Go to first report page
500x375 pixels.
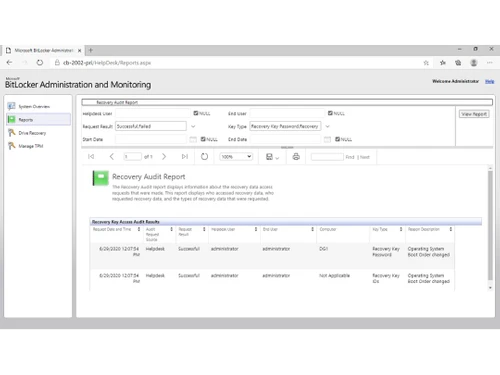tap(91, 157)
